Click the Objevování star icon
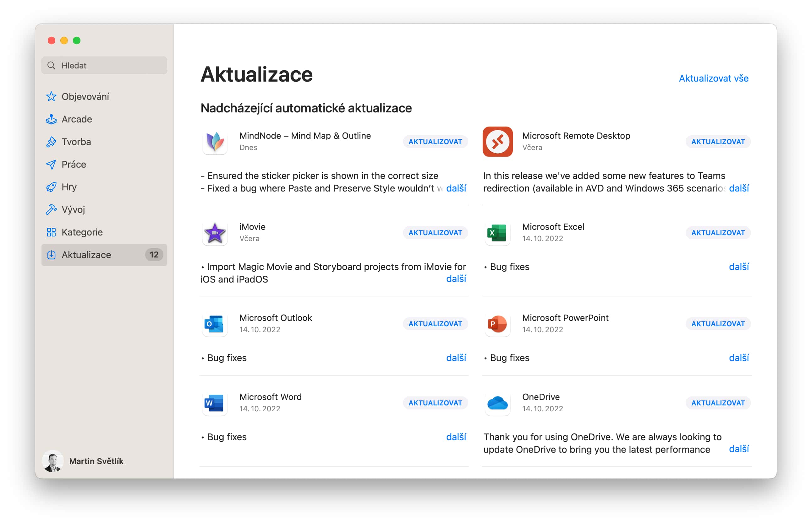 click(51, 96)
